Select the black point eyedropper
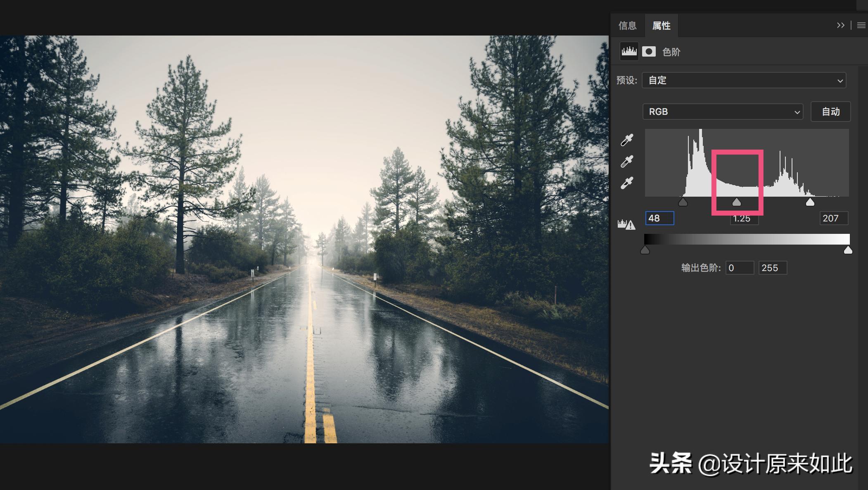This screenshot has width=868, height=490. click(x=627, y=140)
